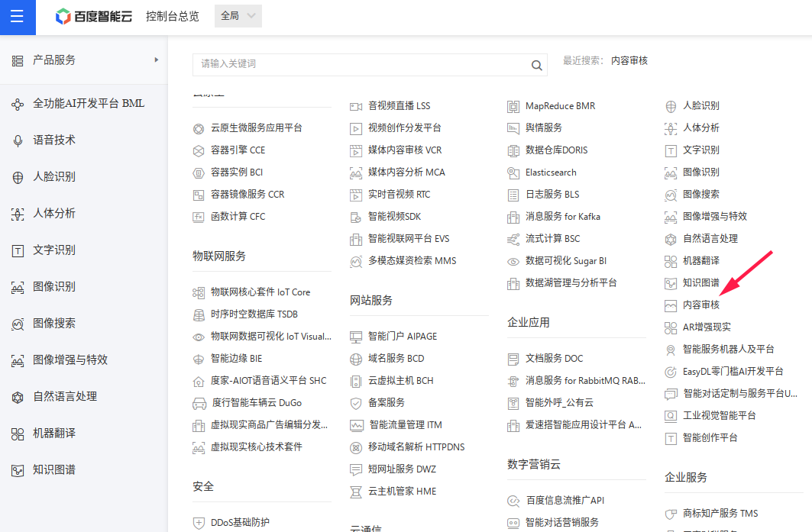Click the search magnifier icon
Image resolution: width=812 pixels, height=532 pixels.
[536, 66]
